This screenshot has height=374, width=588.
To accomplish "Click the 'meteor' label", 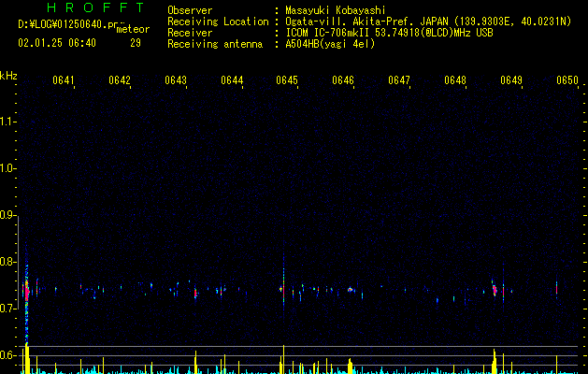I will coord(133,29).
